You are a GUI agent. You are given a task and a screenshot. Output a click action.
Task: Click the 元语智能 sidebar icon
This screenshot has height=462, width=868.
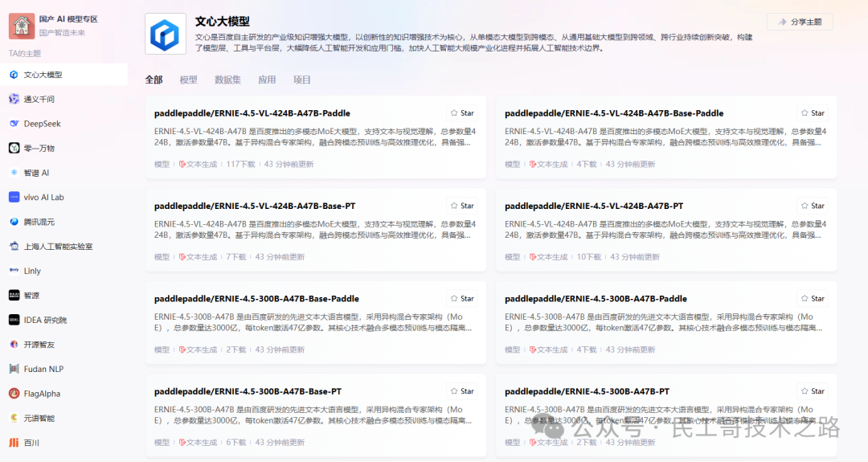coord(14,418)
